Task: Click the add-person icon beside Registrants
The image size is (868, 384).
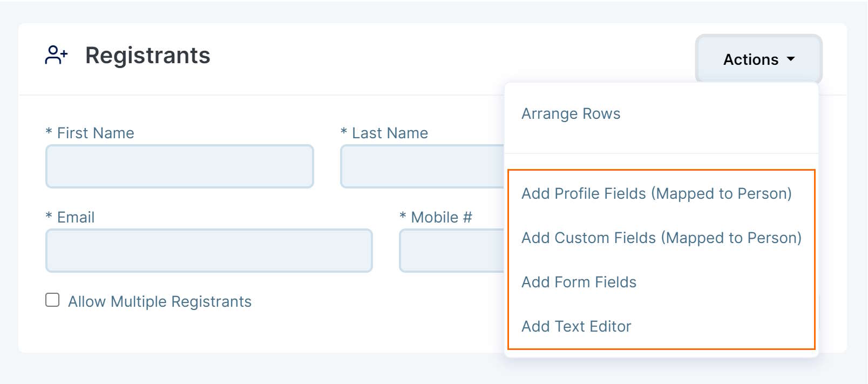Action: point(56,55)
